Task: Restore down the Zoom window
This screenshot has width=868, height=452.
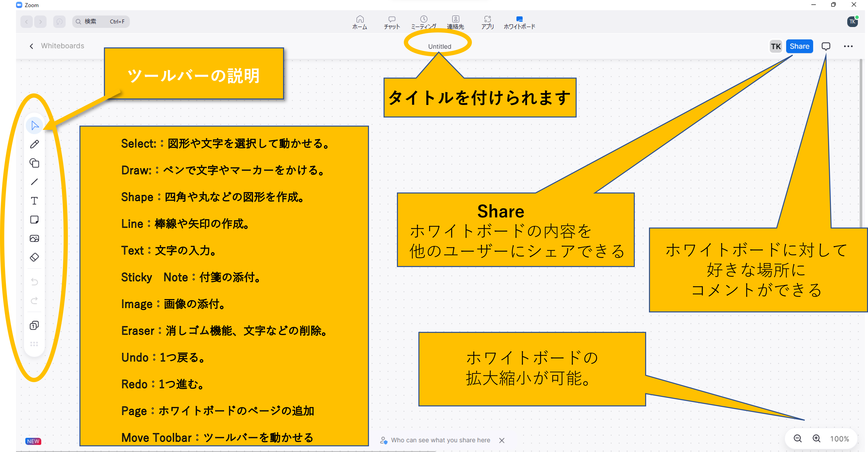Action: tap(833, 5)
